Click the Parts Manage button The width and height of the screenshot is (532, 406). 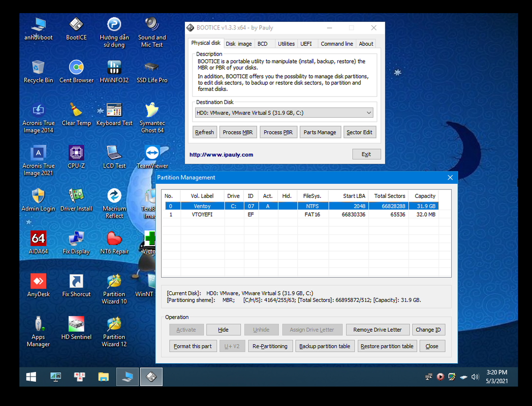pyautogui.click(x=320, y=132)
